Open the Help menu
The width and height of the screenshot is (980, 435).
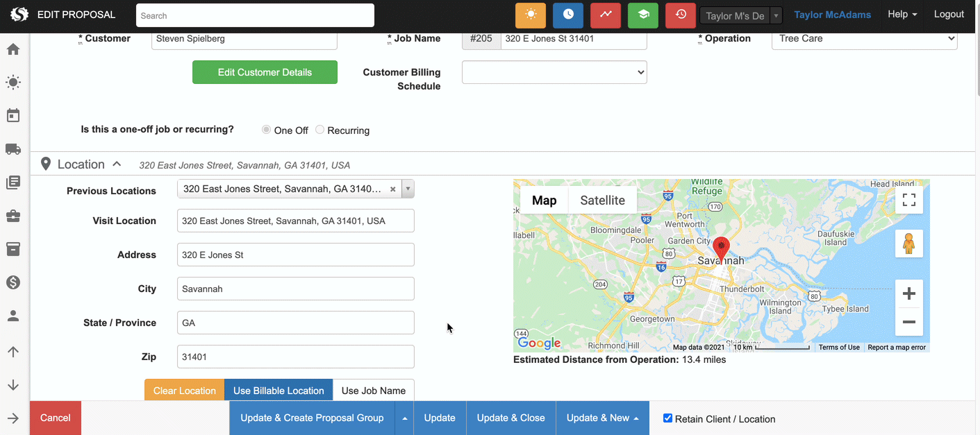[902, 15]
